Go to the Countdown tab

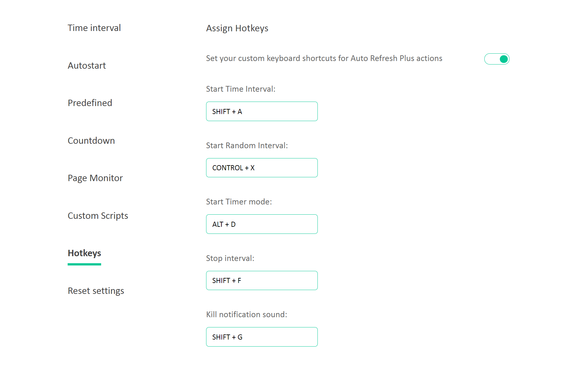(x=91, y=141)
